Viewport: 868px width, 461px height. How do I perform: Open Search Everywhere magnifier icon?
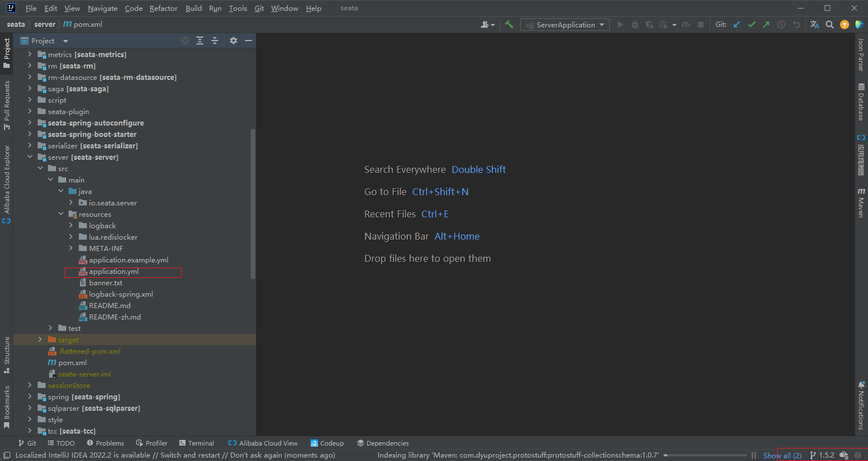pyautogui.click(x=830, y=25)
